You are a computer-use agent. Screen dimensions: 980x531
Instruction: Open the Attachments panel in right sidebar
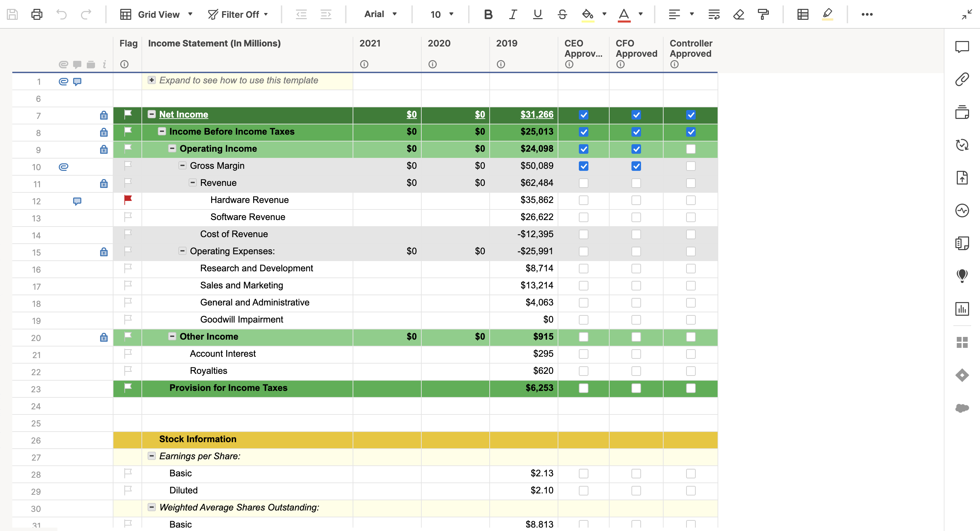click(x=962, y=79)
